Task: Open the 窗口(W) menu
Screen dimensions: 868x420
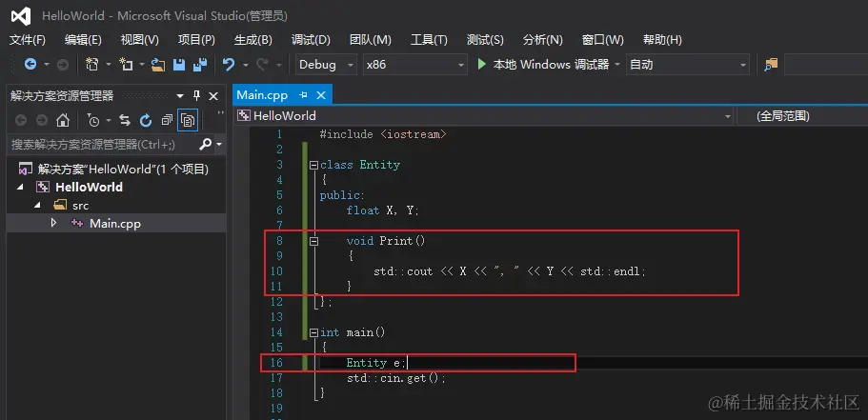Action: tap(603, 40)
